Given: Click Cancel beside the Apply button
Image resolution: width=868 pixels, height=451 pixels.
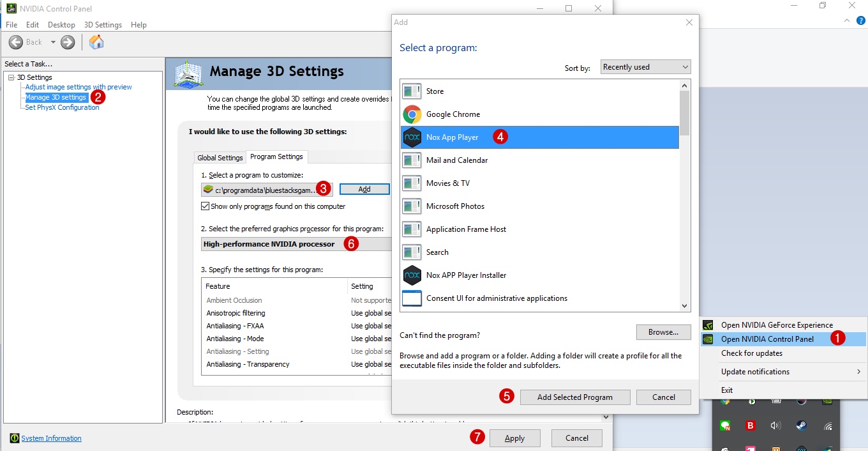Looking at the screenshot, I should coord(577,438).
